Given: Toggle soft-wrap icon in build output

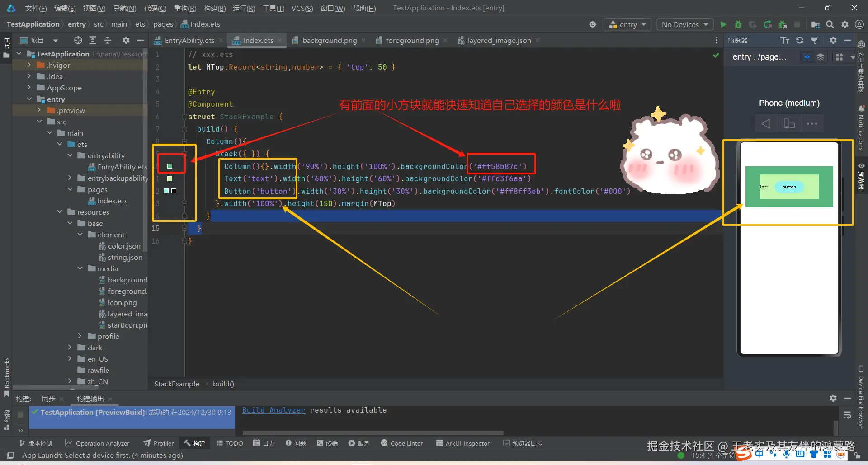Looking at the screenshot, I should click(x=847, y=415).
